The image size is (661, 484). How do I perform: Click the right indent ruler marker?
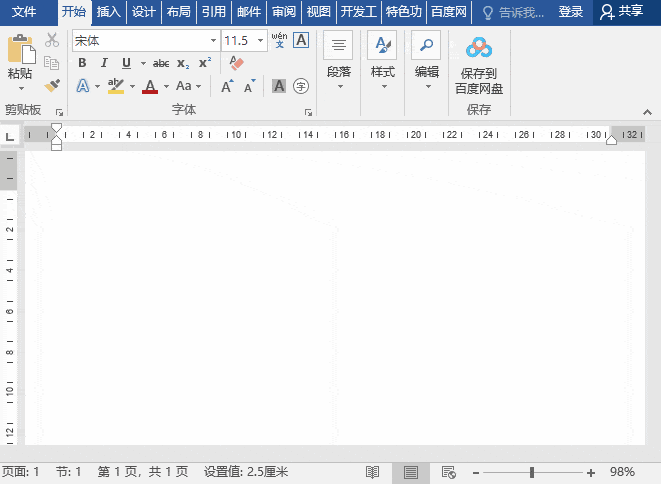point(611,140)
